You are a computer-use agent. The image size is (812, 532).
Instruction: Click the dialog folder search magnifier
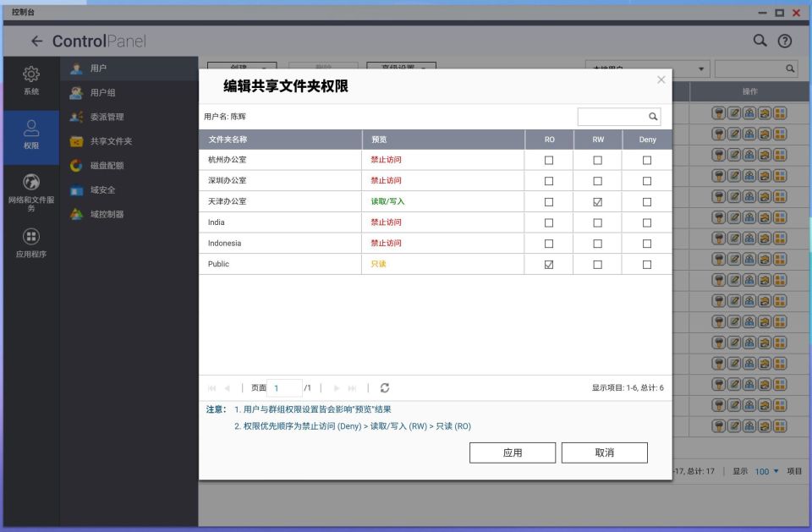[x=653, y=117]
